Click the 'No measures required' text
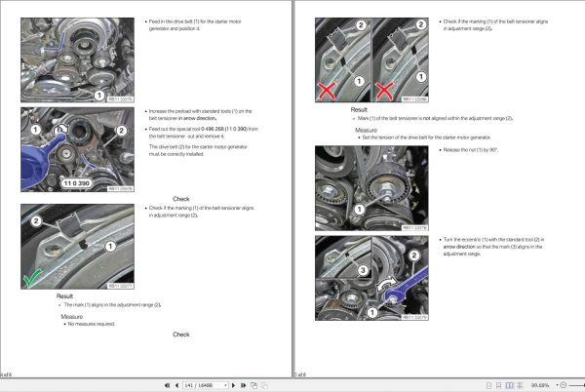Screen dimensions: 585x392 91,324
